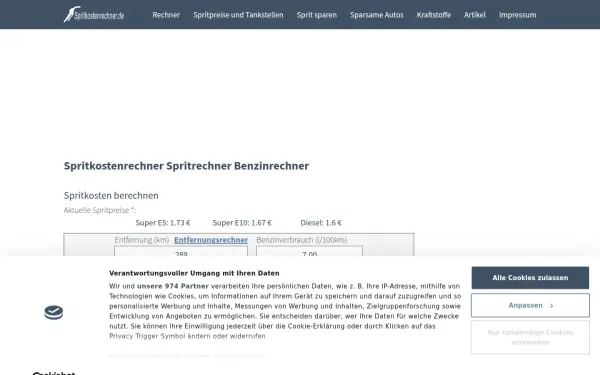The width and height of the screenshot is (600, 375).
Task: Open the Artikel nav item
Action: (x=474, y=15)
